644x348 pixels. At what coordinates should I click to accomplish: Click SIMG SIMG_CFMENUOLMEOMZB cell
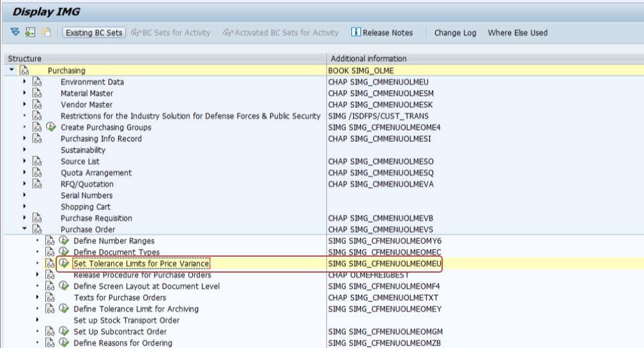point(384,343)
